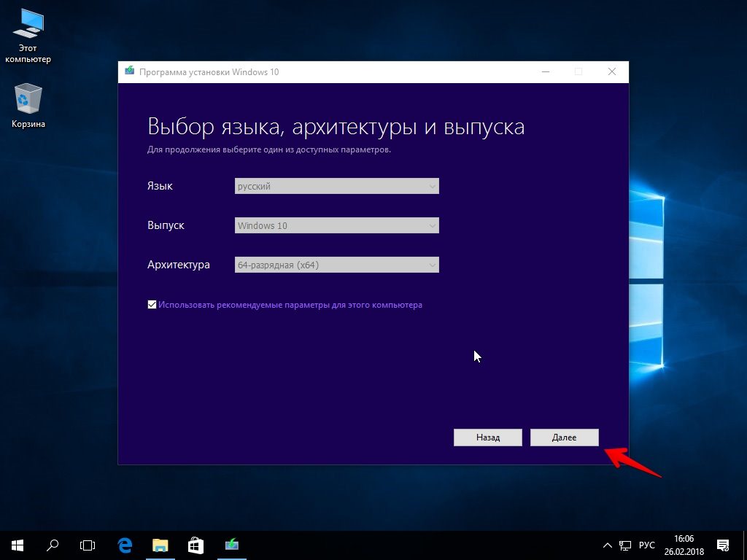Click the setup window title bar icon
This screenshot has width=747, height=560.
click(129, 71)
